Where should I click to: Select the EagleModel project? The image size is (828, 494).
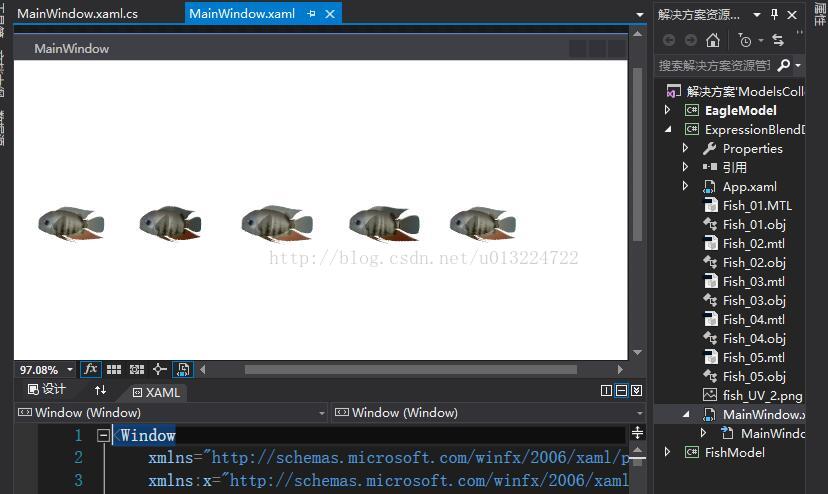pos(740,110)
